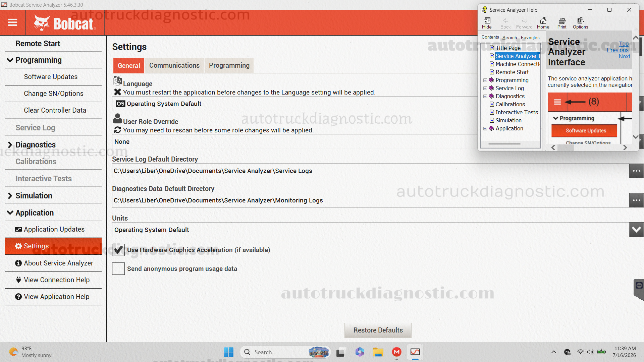The image size is (644, 362).
Task: Select Remote Start topic in Help contents
Action: pyautogui.click(x=512, y=72)
